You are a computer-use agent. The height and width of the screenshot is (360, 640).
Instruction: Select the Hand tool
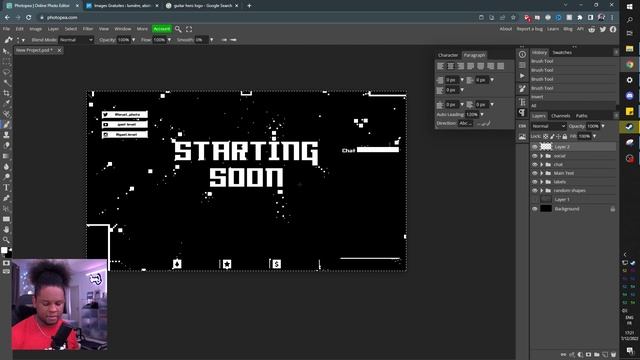click(x=6, y=229)
